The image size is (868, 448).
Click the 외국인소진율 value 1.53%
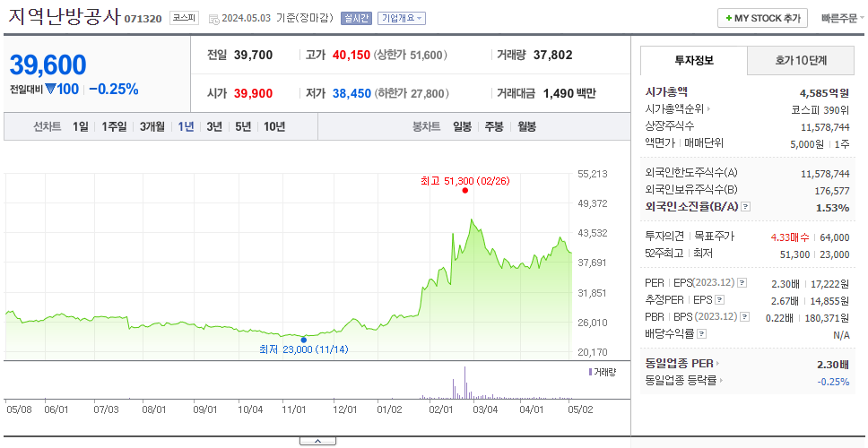[832, 208]
